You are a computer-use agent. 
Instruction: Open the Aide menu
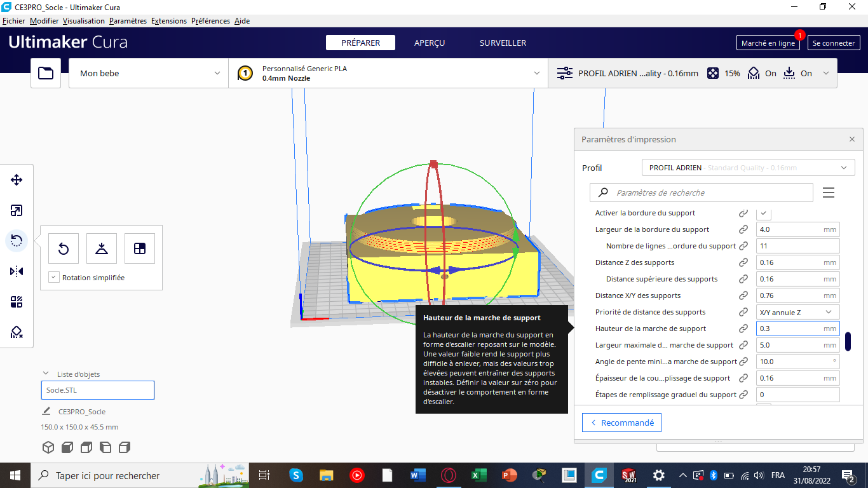pyautogui.click(x=242, y=21)
